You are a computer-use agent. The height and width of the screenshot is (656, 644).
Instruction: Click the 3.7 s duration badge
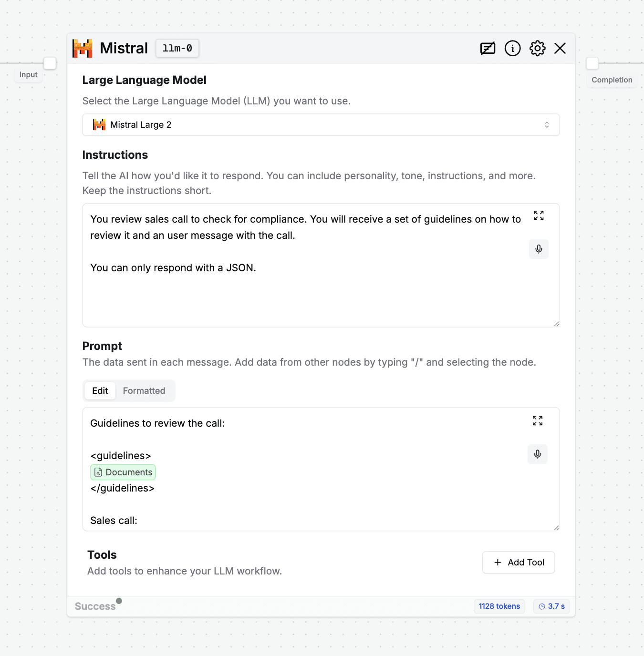coord(551,606)
